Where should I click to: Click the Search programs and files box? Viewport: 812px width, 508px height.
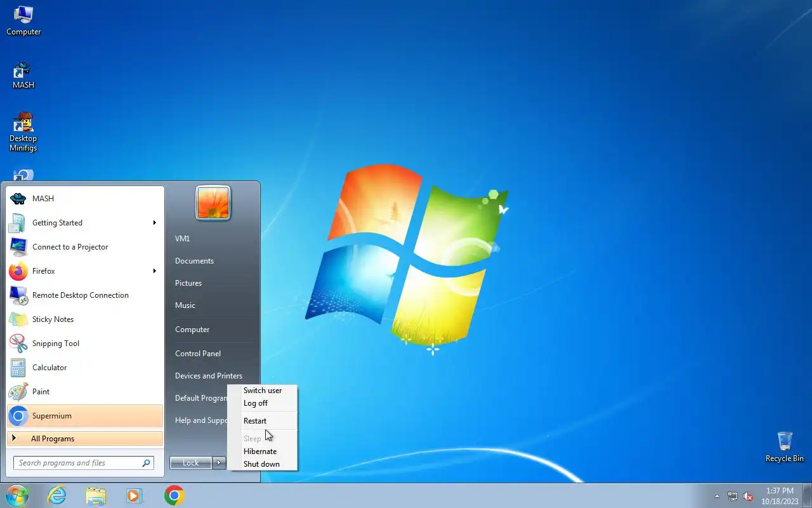[x=84, y=463]
